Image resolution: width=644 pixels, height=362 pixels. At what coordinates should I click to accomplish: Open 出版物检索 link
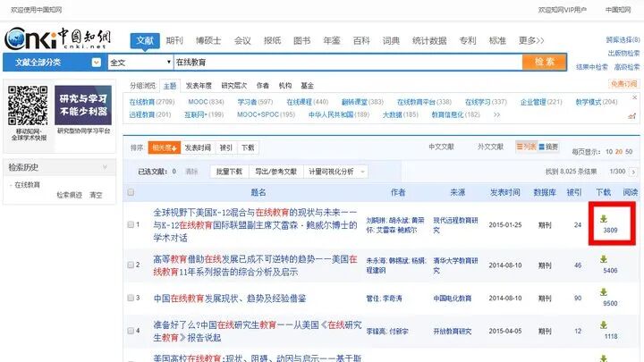tap(624, 54)
